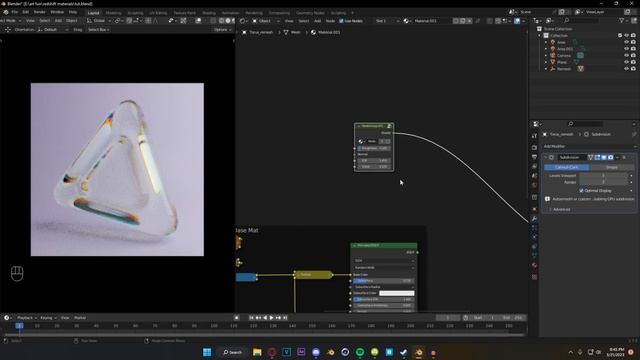Click the Camera object icon in outliner
640x360 pixels.
click(553, 56)
